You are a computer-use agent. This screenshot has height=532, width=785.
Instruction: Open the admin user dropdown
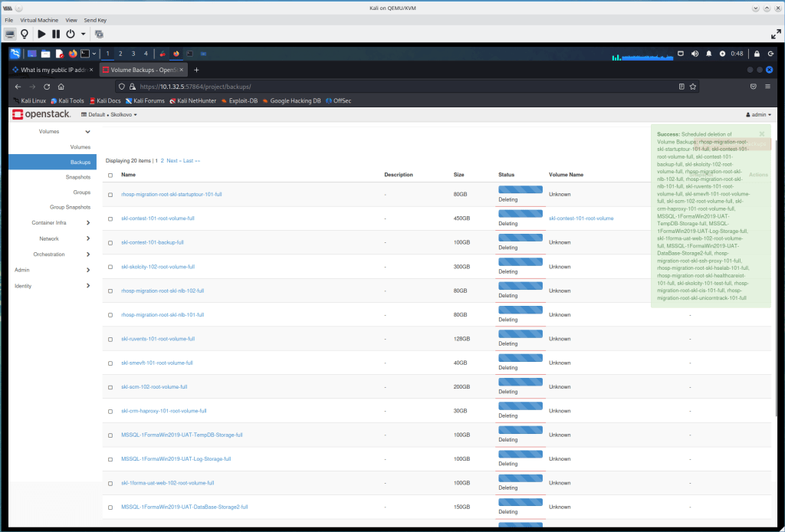click(x=758, y=114)
